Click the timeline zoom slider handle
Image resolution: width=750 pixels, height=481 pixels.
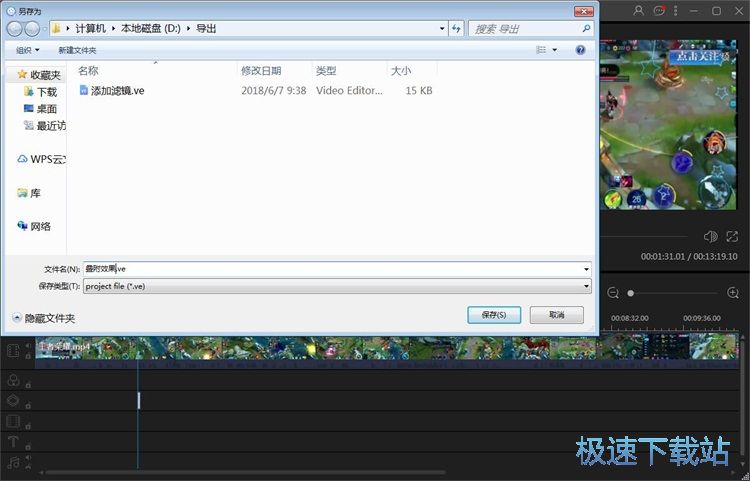630,293
